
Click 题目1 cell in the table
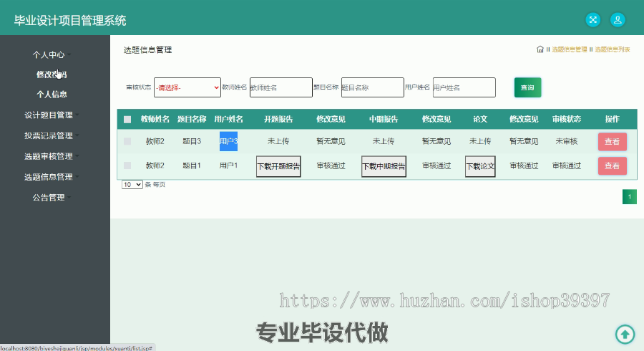[x=192, y=165]
